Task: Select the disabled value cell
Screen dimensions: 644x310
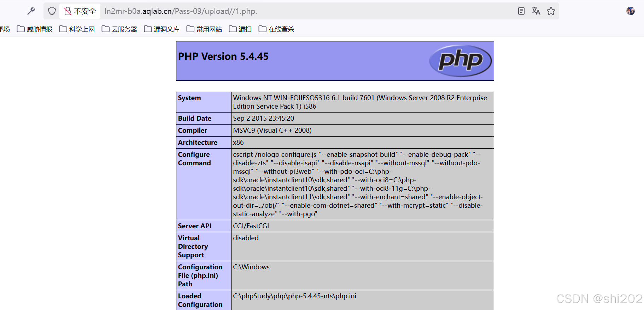Action: point(246,238)
